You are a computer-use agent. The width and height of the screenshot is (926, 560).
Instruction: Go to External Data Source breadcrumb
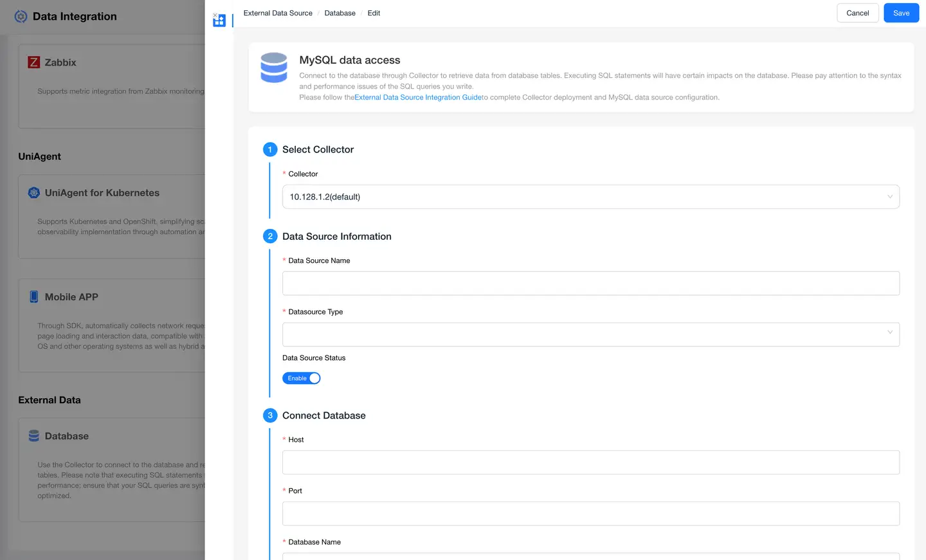(278, 13)
